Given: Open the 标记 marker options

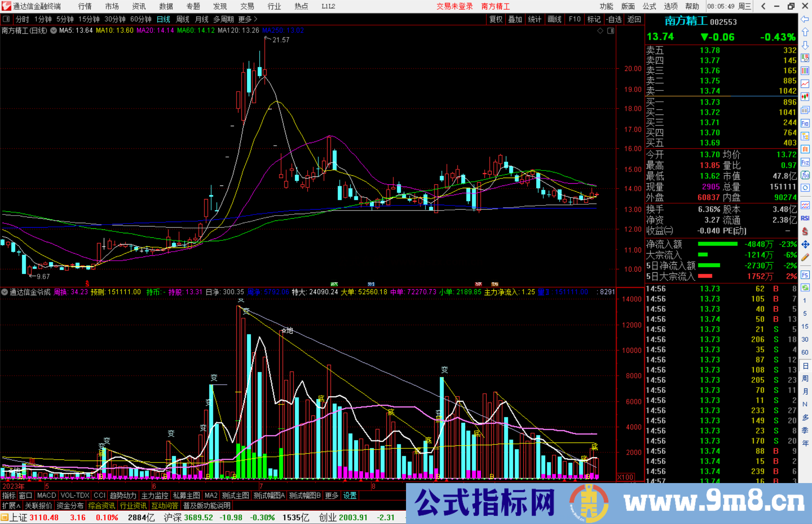Looking at the screenshot, I should [594, 19].
